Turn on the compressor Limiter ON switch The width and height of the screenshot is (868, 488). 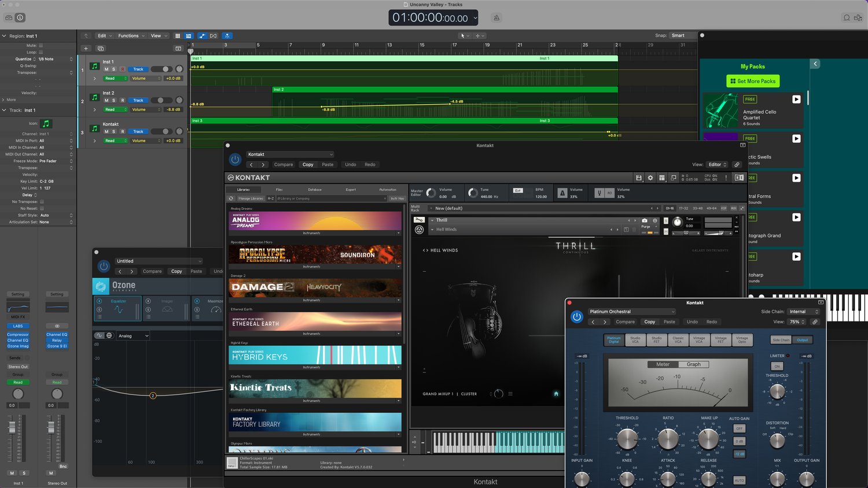coord(777,366)
